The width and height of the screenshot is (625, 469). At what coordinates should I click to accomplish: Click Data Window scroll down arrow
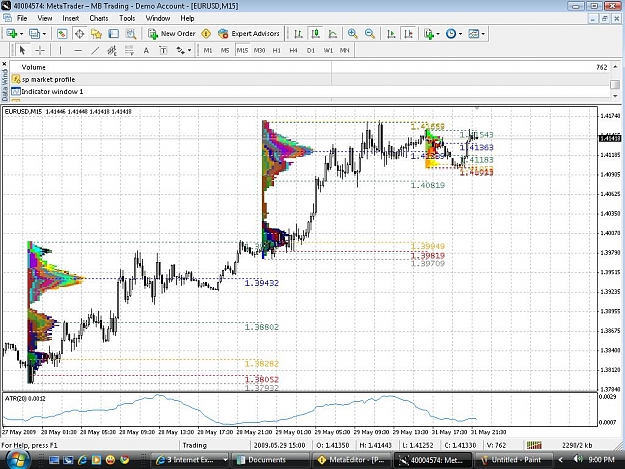615,96
